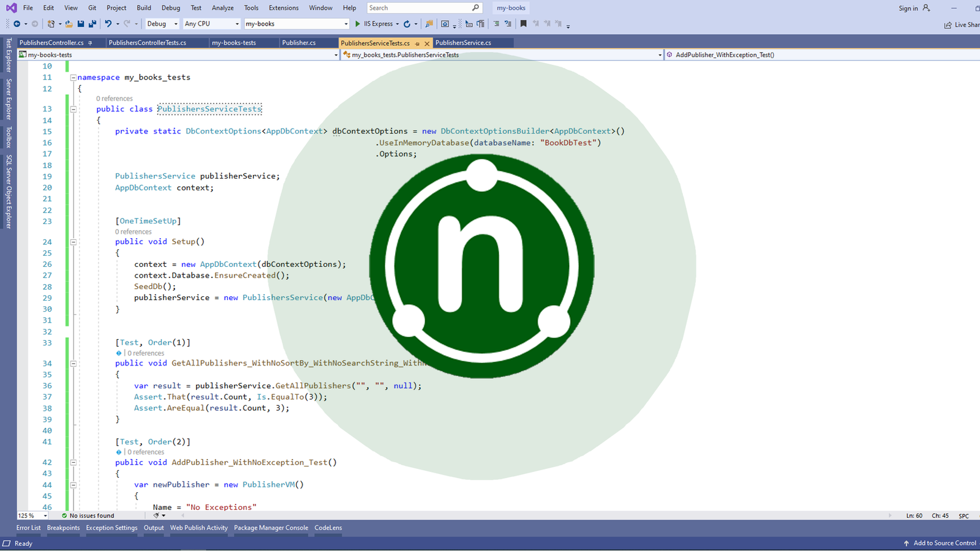
Task: Click the No issues found indicator
Action: 88,515
